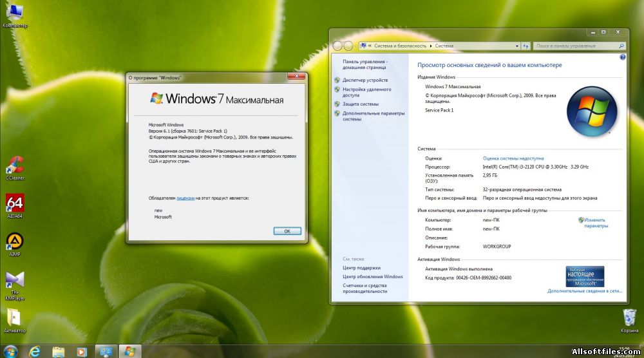Launch Internet Explorer from taskbar
The height and width of the screenshot is (358, 644).
coord(35,352)
